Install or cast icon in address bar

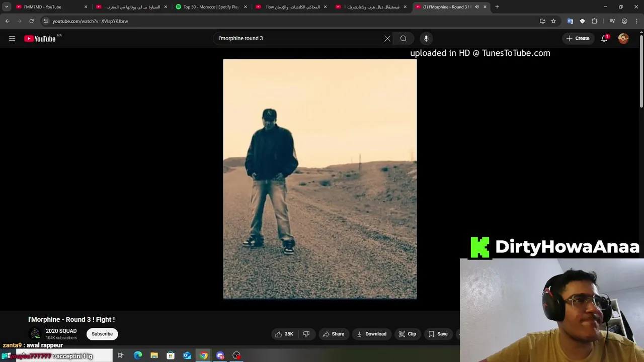coord(542,21)
